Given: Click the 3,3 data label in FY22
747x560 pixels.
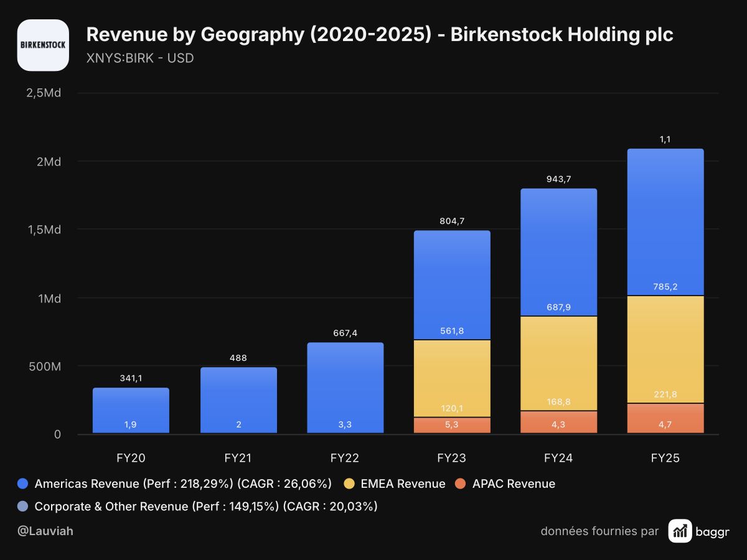Looking at the screenshot, I should point(345,424).
